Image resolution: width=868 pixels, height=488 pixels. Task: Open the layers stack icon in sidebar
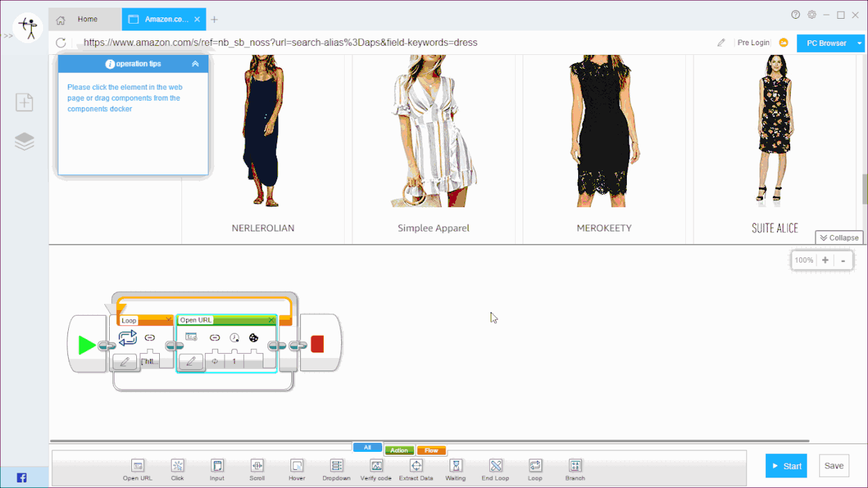tap(24, 142)
